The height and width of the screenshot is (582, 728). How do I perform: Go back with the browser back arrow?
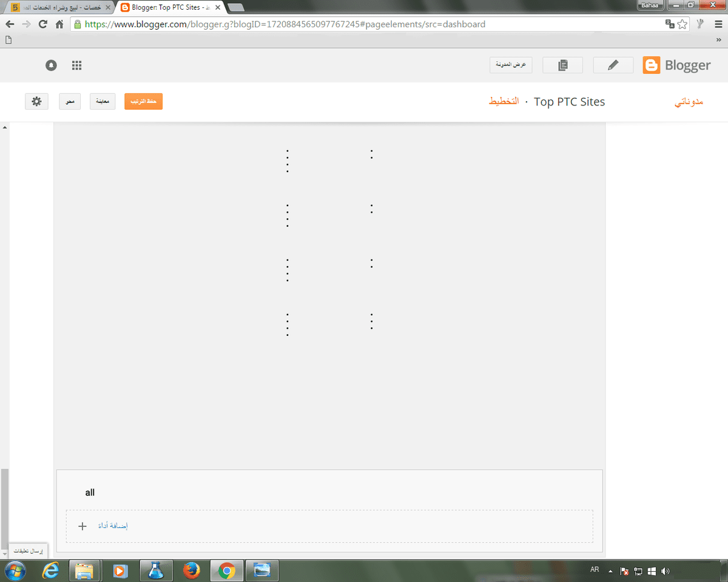click(x=10, y=24)
